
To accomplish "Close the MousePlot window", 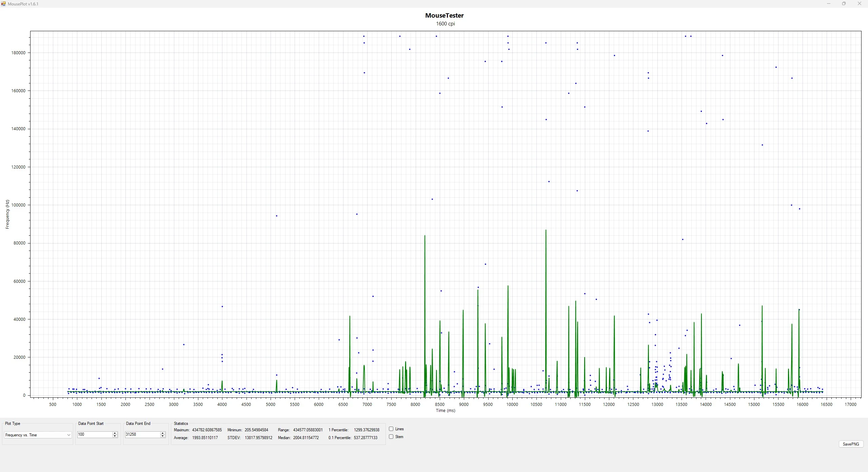I will (x=860, y=4).
